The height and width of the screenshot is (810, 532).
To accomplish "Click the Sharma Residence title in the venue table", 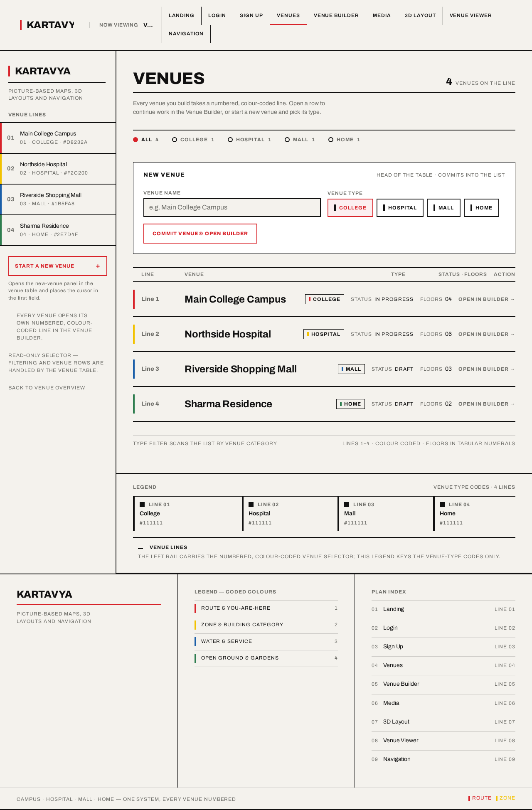I will [x=228, y=404].
